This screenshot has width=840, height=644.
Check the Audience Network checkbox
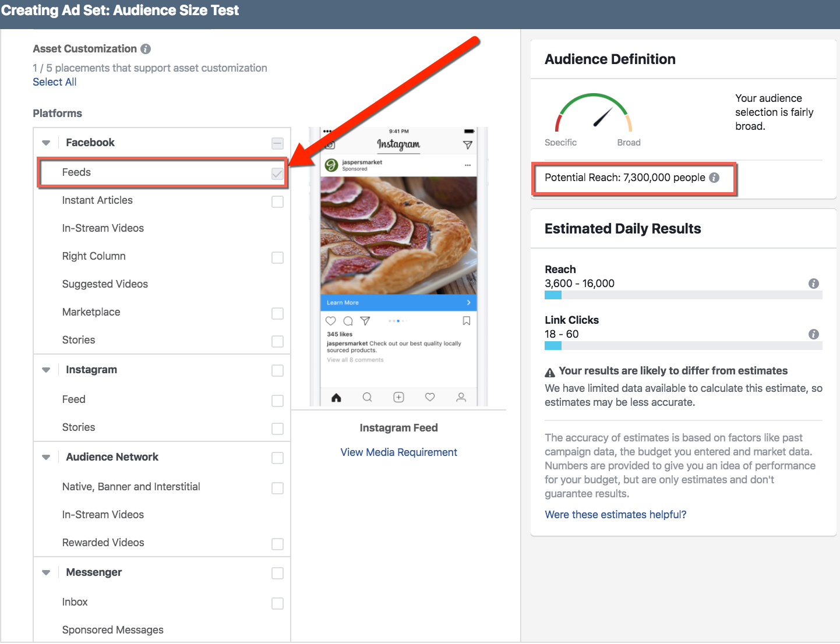[x=278, y=458]
